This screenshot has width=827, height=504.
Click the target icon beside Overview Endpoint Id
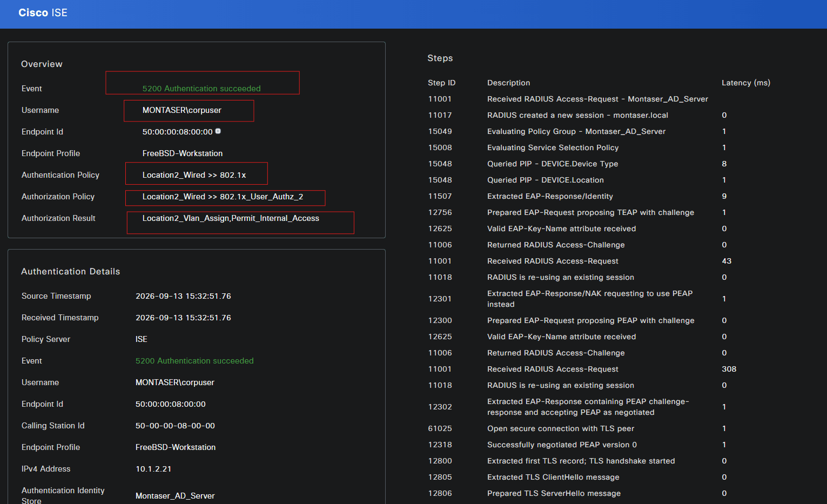[218, 131]
